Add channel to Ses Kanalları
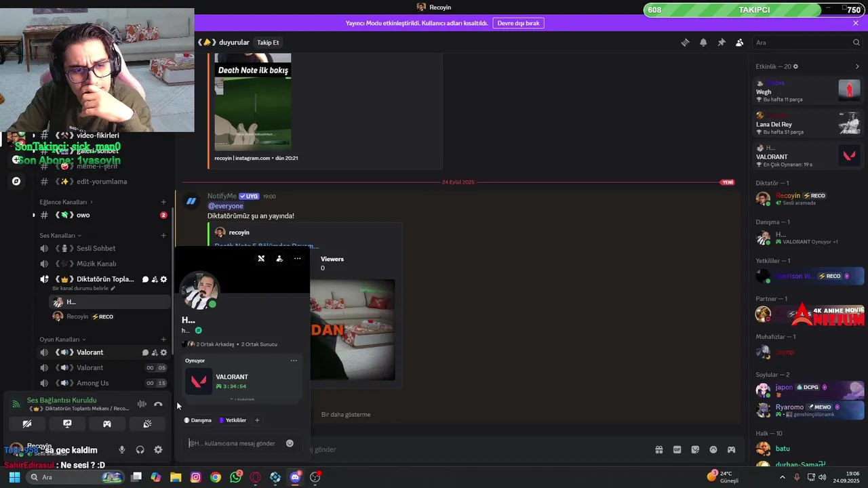The image size is (868, 488). 163,235
